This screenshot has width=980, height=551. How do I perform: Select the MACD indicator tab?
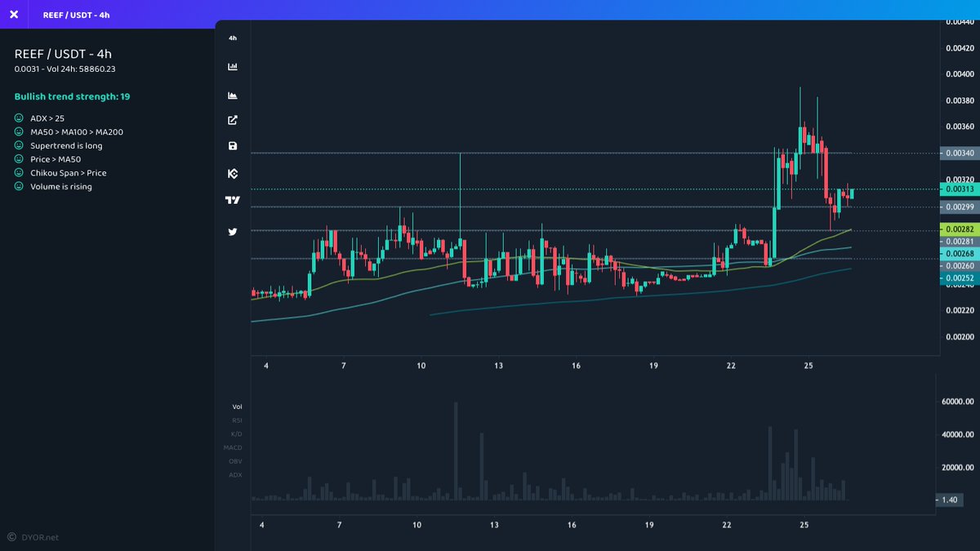[233, 447]
